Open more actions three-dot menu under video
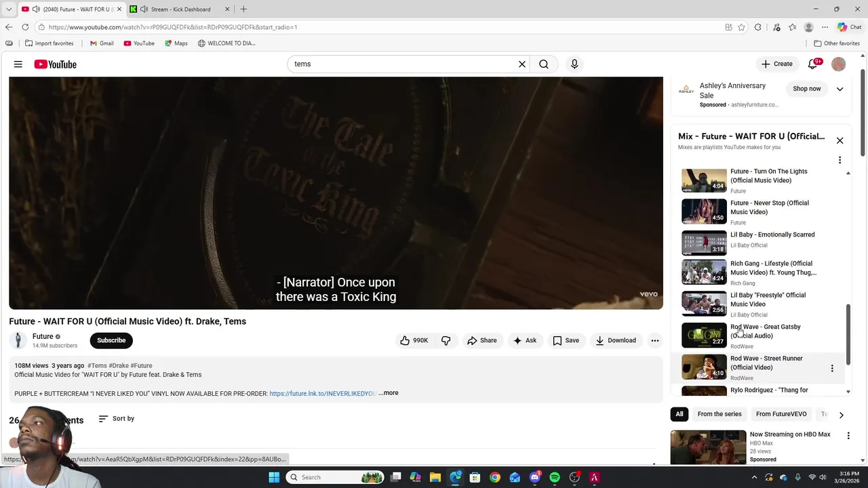The image size is (868, 488). coord(655,340)
